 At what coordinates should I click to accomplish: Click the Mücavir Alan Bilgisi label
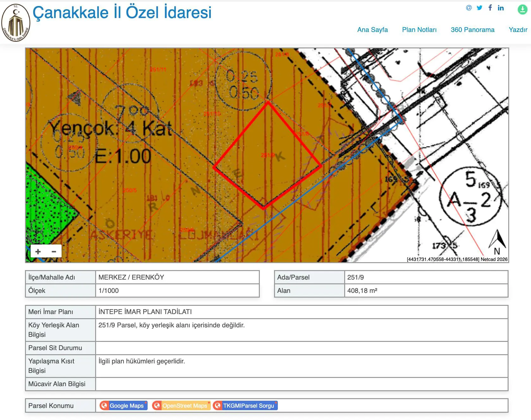(x=57, y=384)
